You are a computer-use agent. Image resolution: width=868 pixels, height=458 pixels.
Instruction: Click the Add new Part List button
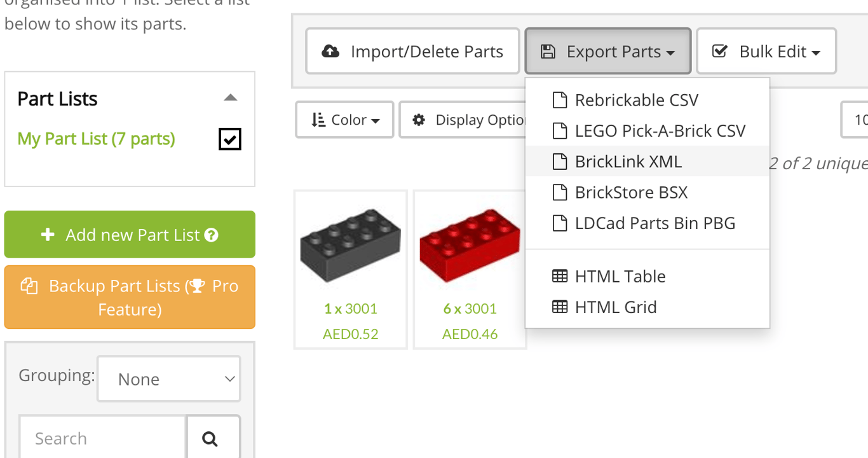(x=130, y=235)
